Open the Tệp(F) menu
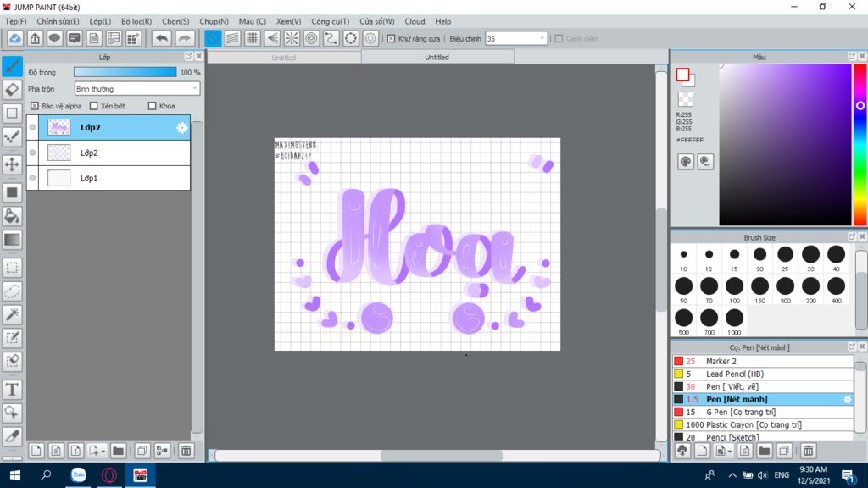The height and width of the screenshot is (488, 868). coord(15,21)
